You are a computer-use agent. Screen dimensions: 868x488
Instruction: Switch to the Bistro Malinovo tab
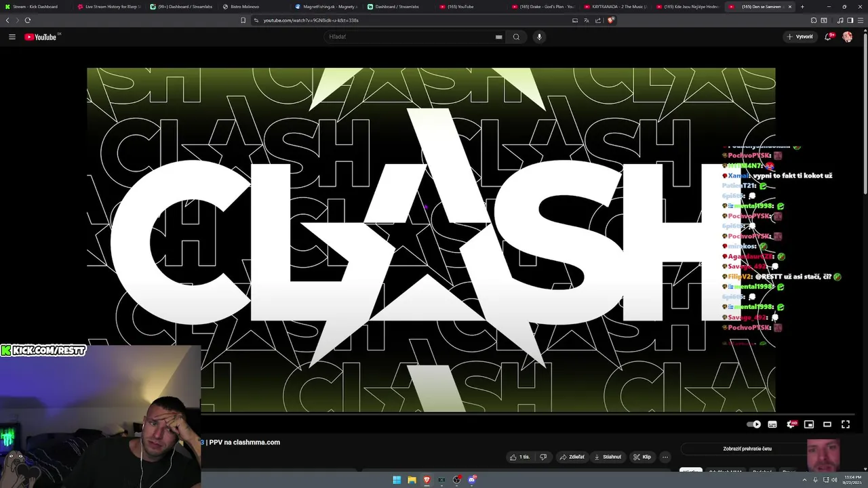click(x=254, y=7)
